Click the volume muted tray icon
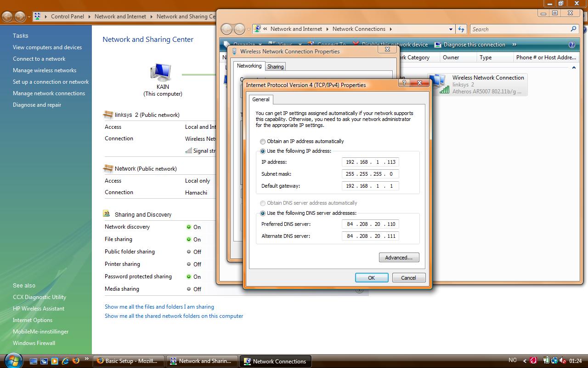Image resolution: width=588 pixels, height=368 pixels. [563, 361]
